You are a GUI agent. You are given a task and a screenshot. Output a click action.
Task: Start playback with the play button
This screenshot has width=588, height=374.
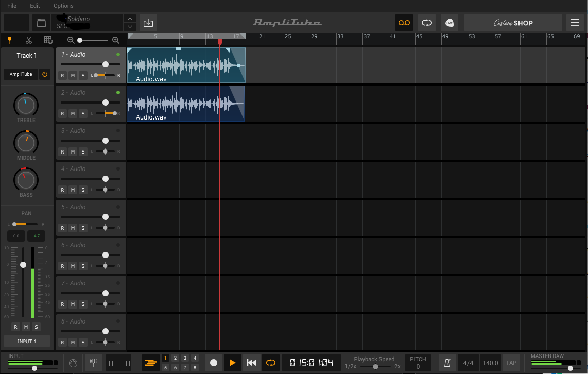(x=232, y=363)
